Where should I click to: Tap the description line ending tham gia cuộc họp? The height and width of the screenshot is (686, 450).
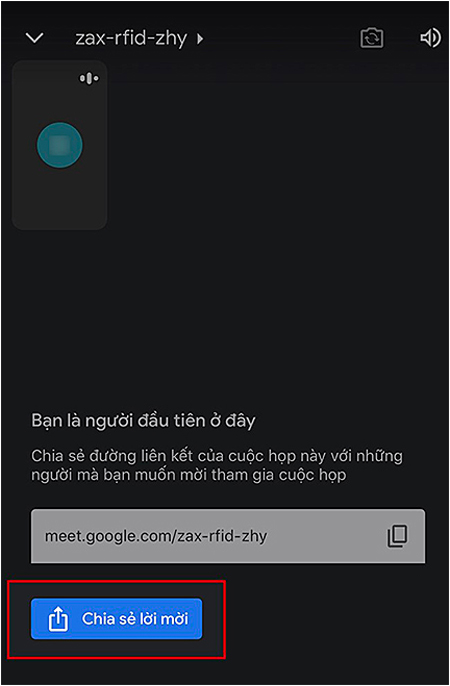point(188,475)
